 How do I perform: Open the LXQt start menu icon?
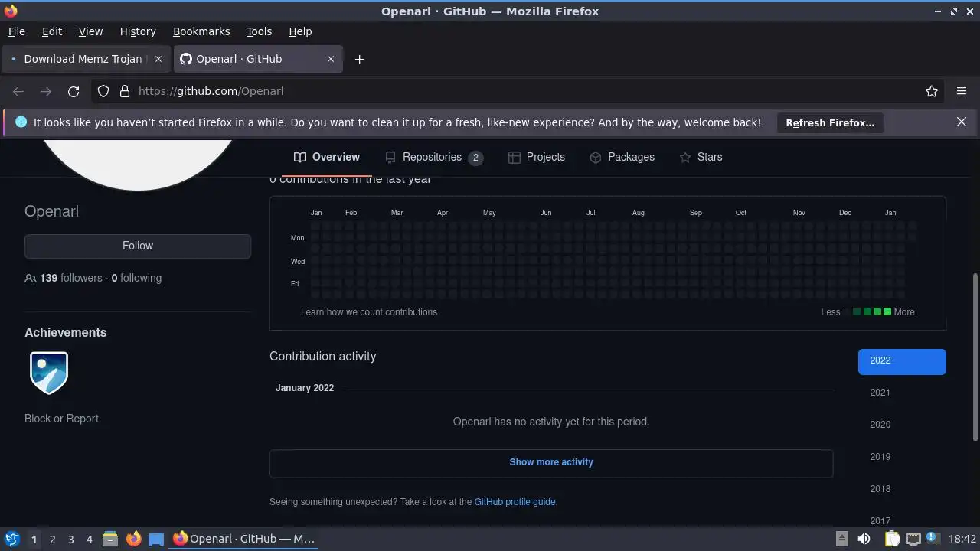pyautogui.click(x=11, y=539)
